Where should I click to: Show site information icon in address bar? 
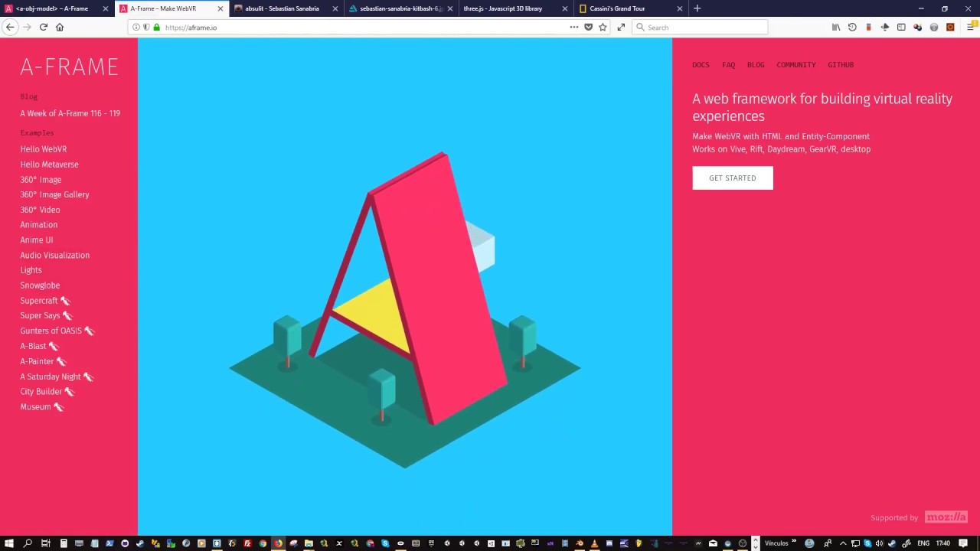click(136, 27)
